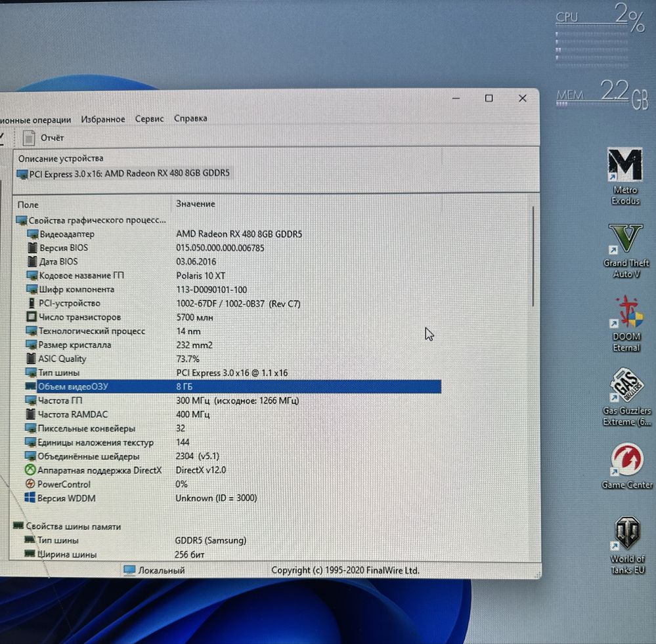Viewport: 656px width, 644px height.
Task: Click the value 015.050.000.000.006785
Action: click(x=220, y=248)
